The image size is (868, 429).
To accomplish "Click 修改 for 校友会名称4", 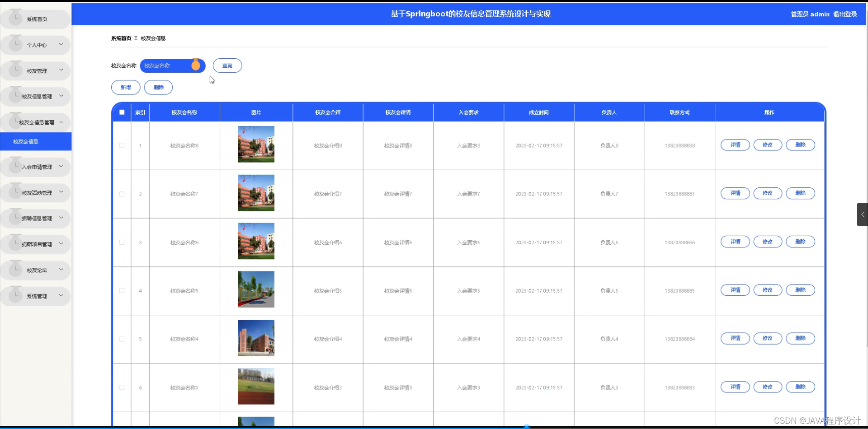I will pos(768,338).
